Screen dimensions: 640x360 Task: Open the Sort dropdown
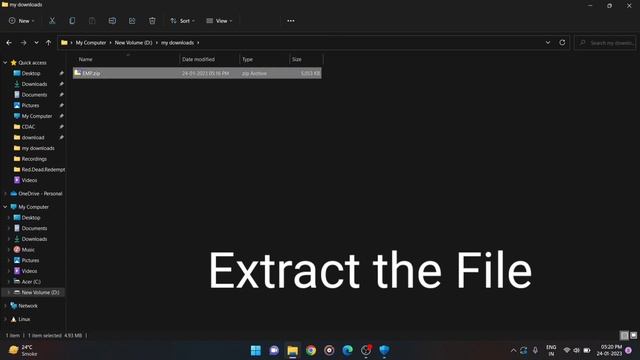tap(182, 21)
